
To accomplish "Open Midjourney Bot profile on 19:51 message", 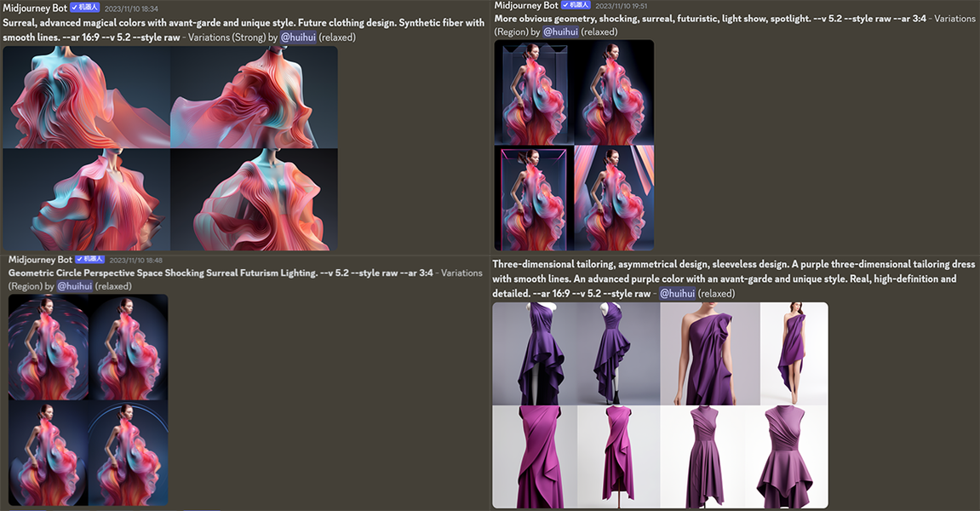I will (526, 5).
